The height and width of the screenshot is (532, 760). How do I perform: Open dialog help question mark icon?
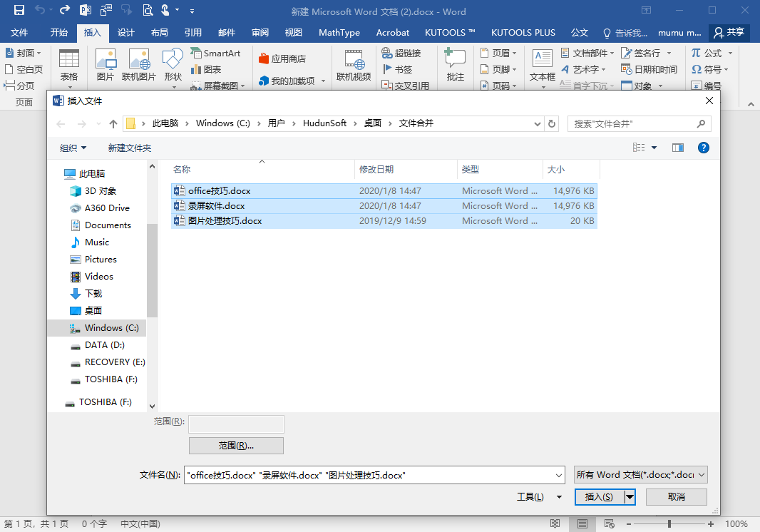pos(703,148)
